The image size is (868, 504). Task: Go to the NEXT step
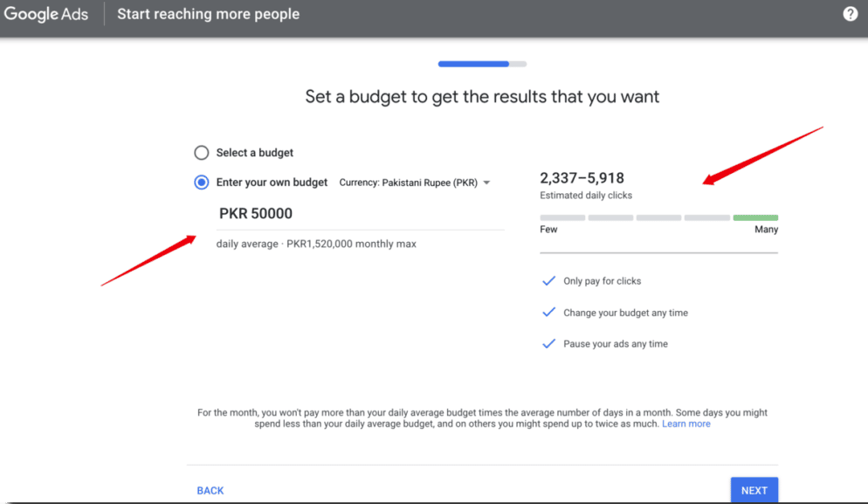[754, 490]
